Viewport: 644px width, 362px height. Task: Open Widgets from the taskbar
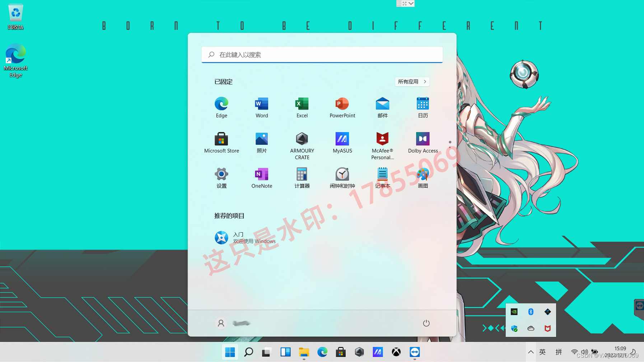coord(285,352)
